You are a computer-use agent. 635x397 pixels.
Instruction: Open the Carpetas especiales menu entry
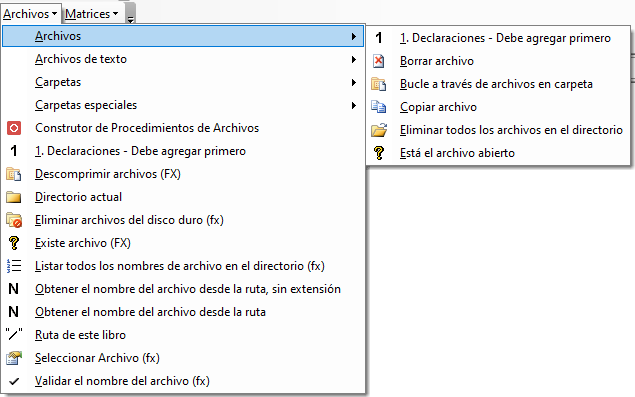(183, 105)
